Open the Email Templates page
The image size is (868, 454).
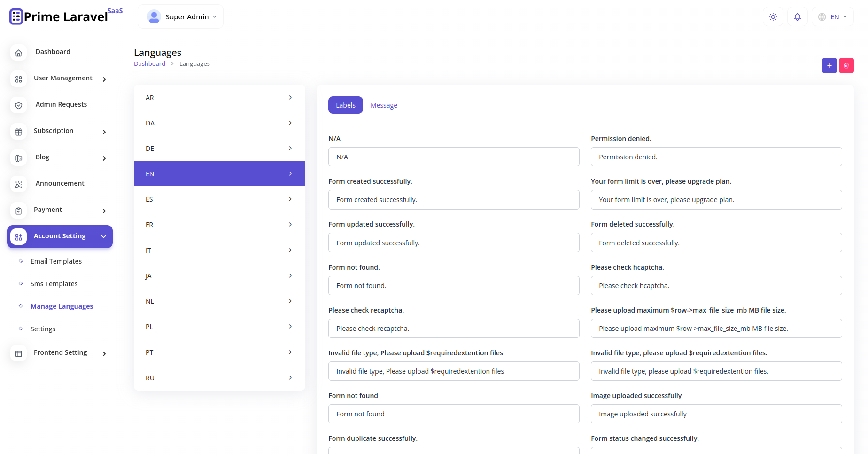(x=55, y=261)
